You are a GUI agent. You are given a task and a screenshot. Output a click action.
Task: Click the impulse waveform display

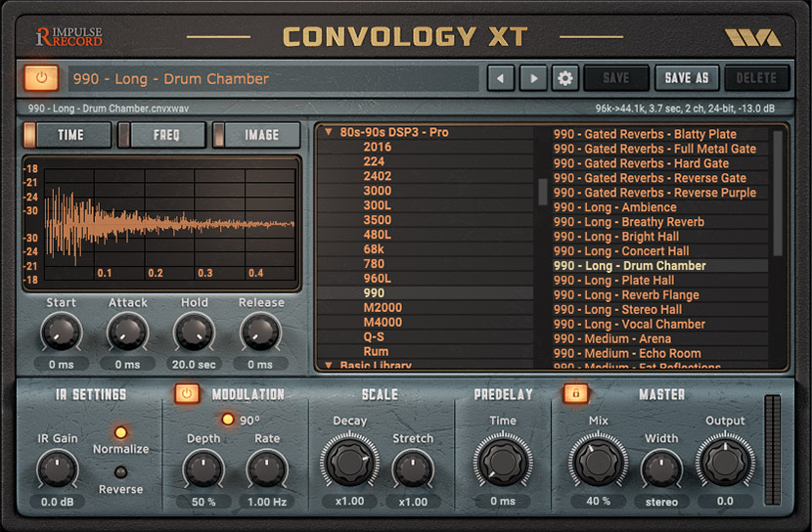click(161, 224)
